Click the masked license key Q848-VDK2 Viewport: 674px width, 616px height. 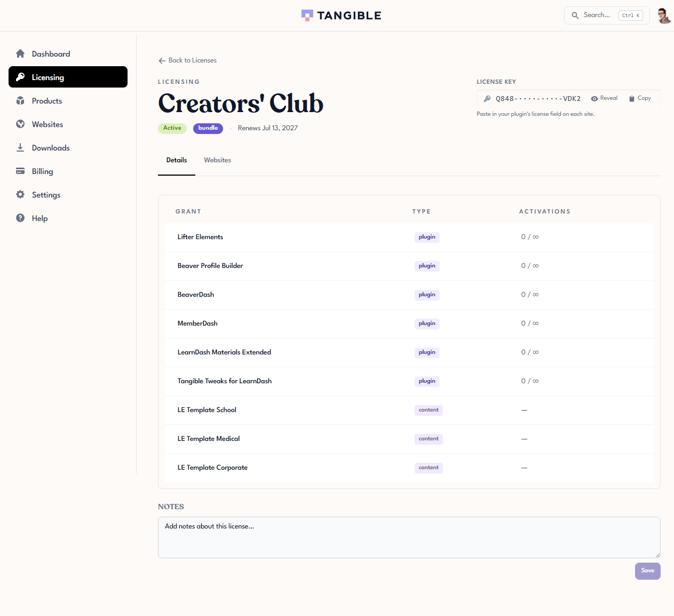[x=538, y=99]
